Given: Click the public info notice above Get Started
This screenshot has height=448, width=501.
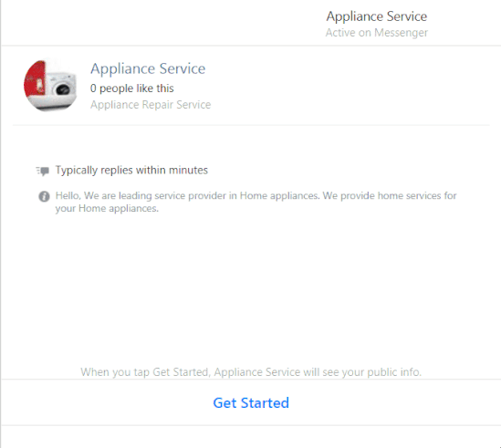Looking at the screenshot, I should pos(251,372).
